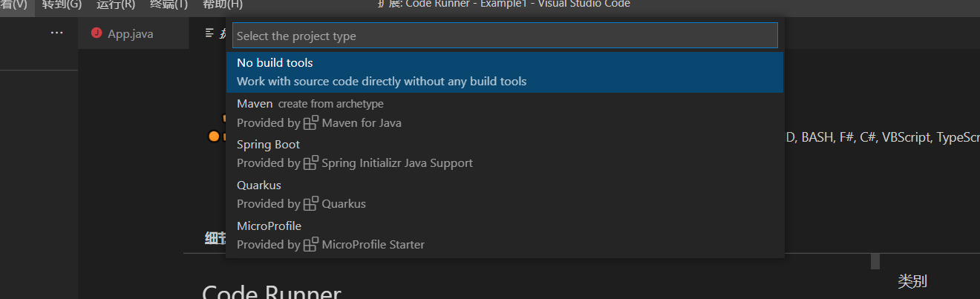980x299 pixels.
Task: Click the extensions icon beside Maven for Java
Action: coord(311,122)
